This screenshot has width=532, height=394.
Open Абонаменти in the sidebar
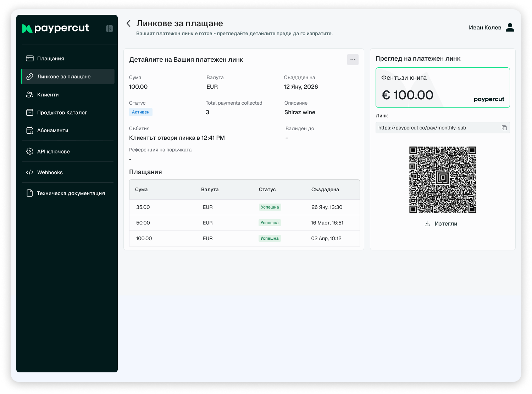click(x=68, y=131)
